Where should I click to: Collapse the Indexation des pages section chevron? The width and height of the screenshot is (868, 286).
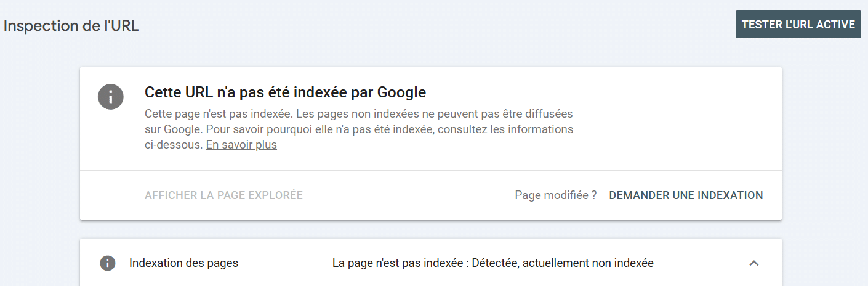pyautogui.click(x=753, y=263)
